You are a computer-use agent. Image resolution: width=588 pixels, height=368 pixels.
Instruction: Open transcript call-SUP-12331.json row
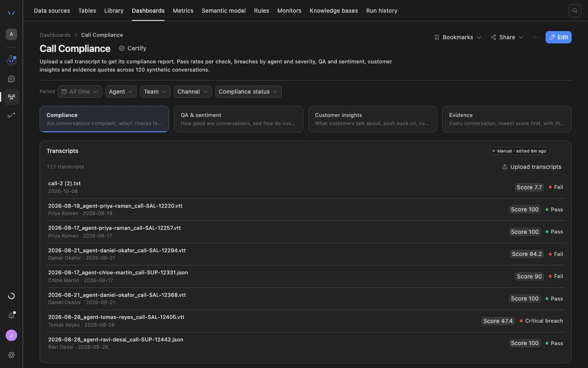coord(305,276)
